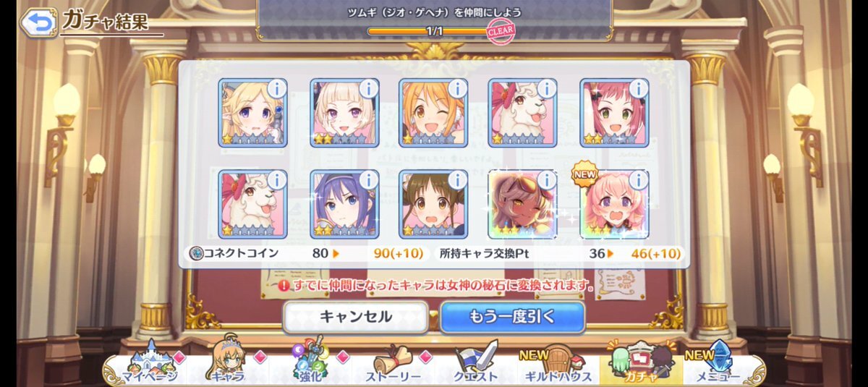This screenshot has height=387, width=868.
Task: Show info for the sparkling tanned three-star character
Action: coord(546,179)
